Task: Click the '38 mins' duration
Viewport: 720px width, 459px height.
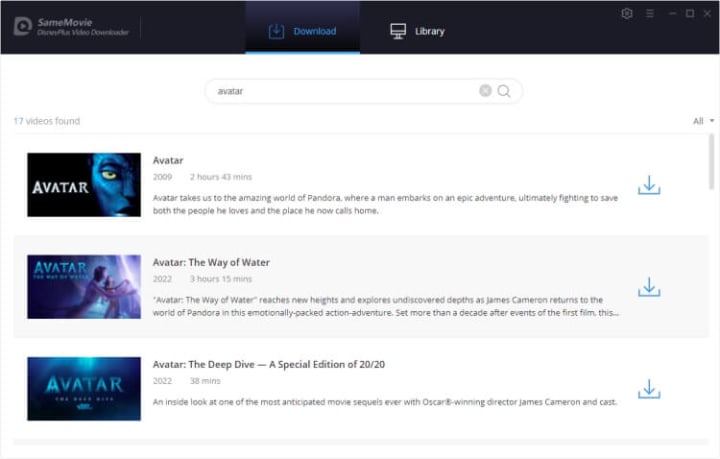Action: coord(205,381)
